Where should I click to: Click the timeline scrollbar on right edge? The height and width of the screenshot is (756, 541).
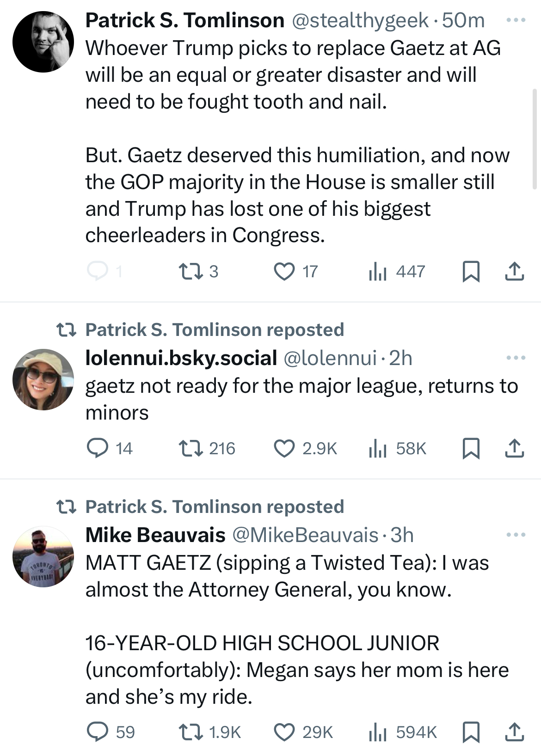535,139
